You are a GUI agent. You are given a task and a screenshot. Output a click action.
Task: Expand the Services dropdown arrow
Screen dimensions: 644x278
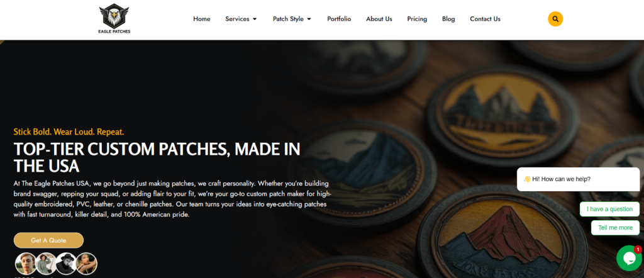click(x=255, y=19)
